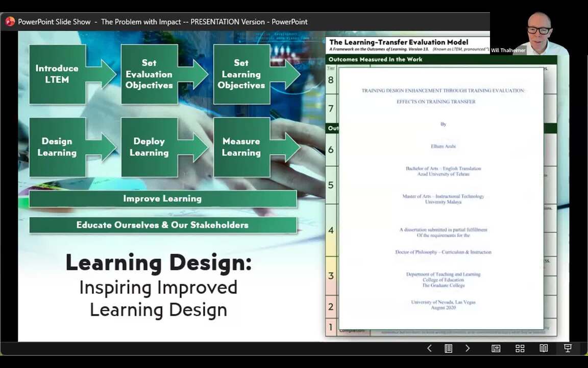Click the Set Learning Objectives box
The image size is (588, 368).
[x=241, y=74]
